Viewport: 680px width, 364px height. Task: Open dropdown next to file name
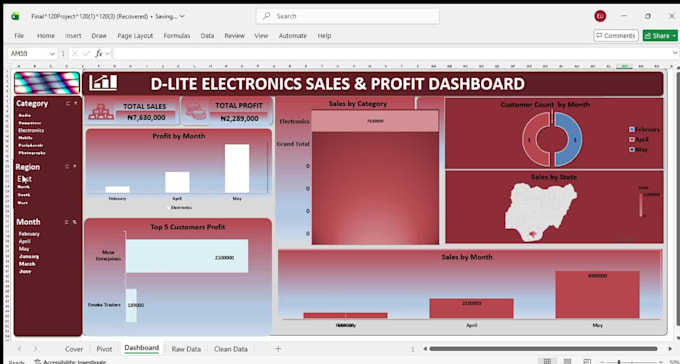tap(182, 16)
